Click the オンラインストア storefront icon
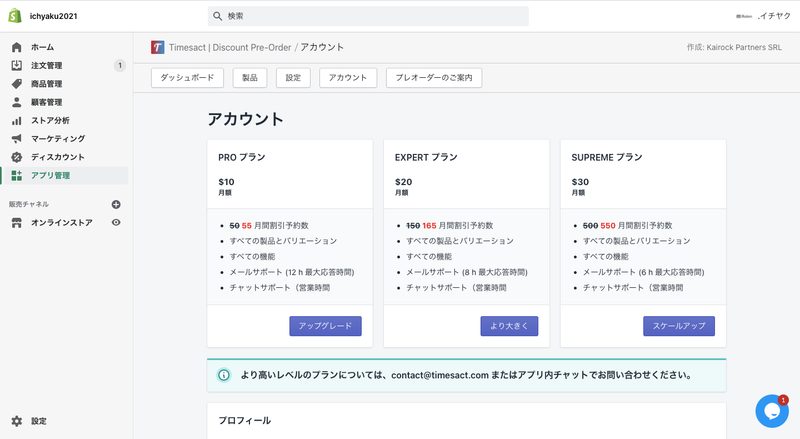The image size is (800, 439). [17, 223]
